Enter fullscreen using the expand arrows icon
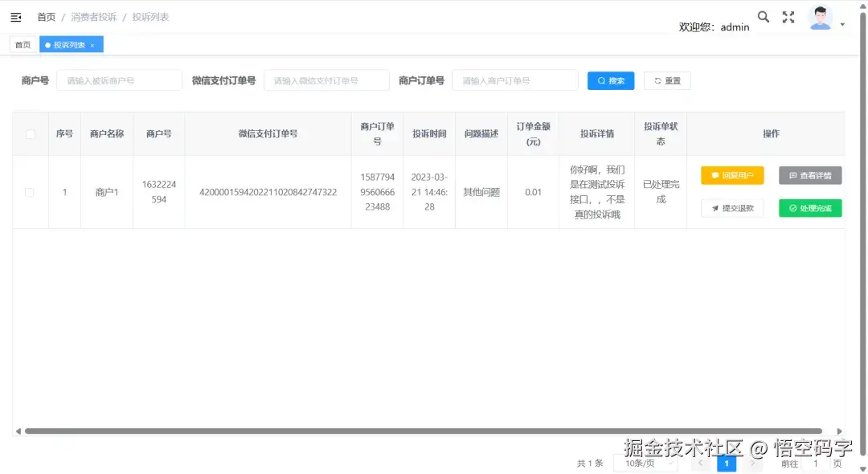This screenshot has width=868, height=474. click(x=788, y=16)
